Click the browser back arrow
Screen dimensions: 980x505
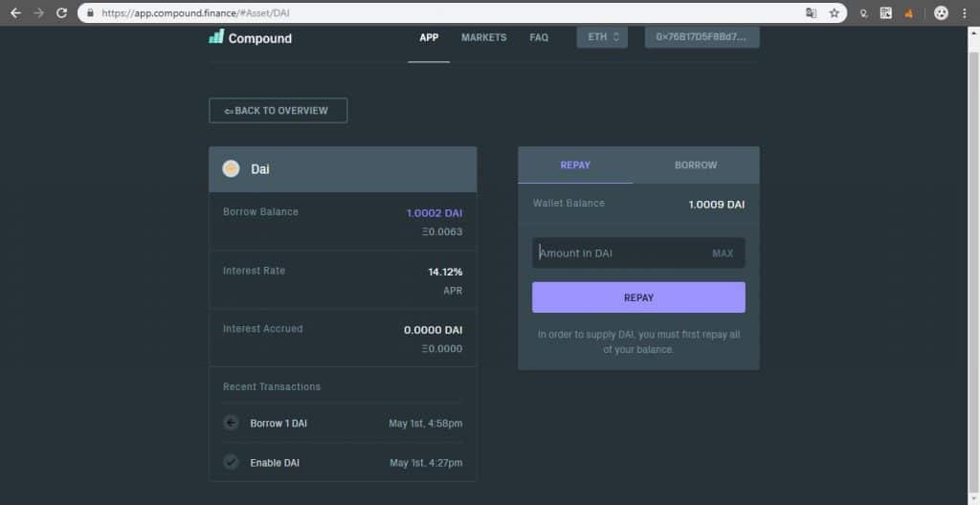[15, 12]
